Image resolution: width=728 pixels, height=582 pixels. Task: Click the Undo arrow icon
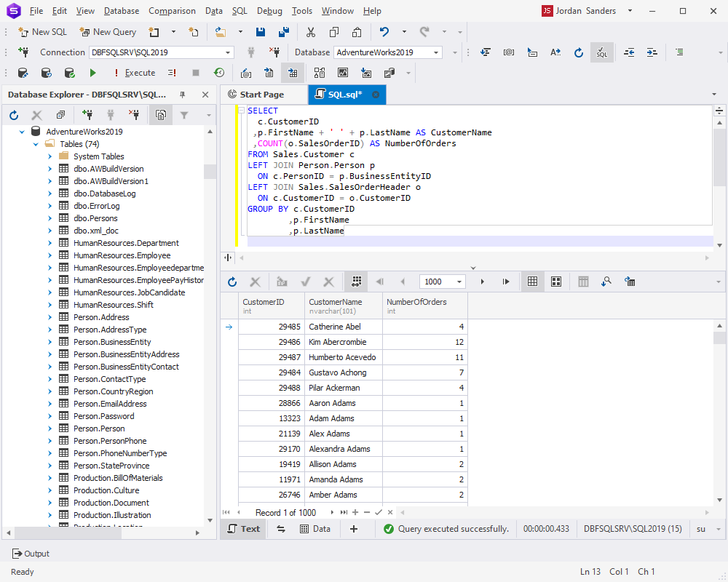[384, 32]
